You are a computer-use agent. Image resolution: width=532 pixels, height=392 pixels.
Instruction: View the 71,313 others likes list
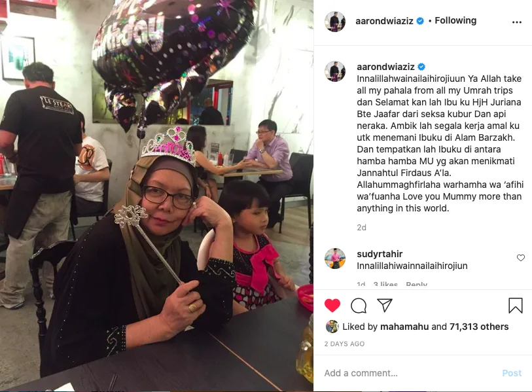tap(479, 327)
